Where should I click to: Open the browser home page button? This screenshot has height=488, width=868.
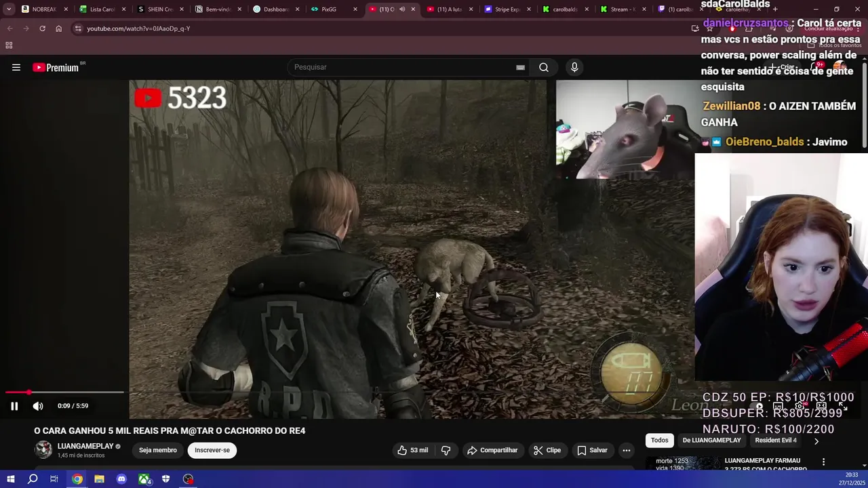point(58,28)
